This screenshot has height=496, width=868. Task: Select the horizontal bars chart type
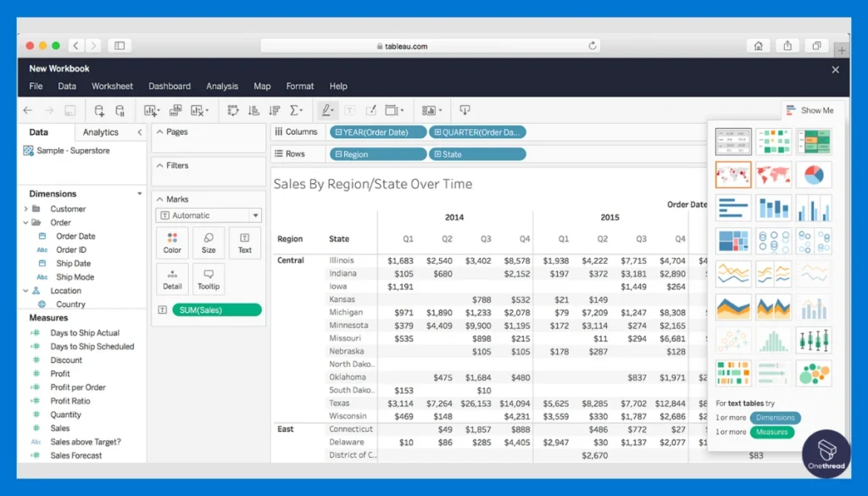(x=733, y=208)
